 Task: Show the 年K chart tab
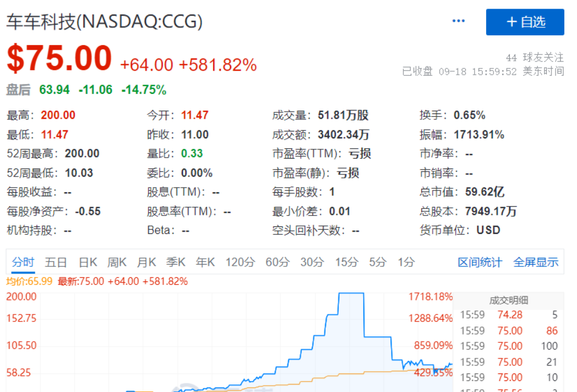[x=205, y=262]
